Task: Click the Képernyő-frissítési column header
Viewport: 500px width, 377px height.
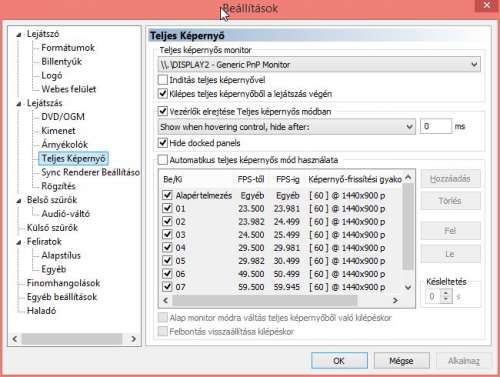Action: click(x=355, y=179)
